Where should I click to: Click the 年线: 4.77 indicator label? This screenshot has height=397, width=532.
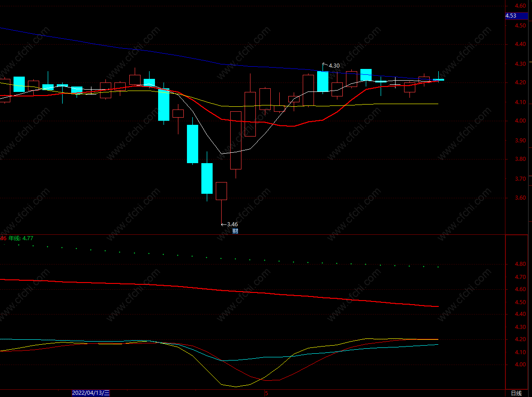point(21,238)
